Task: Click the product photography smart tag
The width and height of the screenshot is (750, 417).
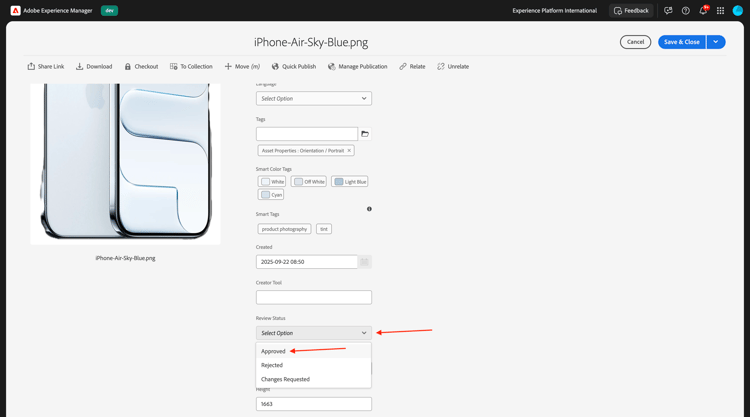Action: [x=284, y=229]
